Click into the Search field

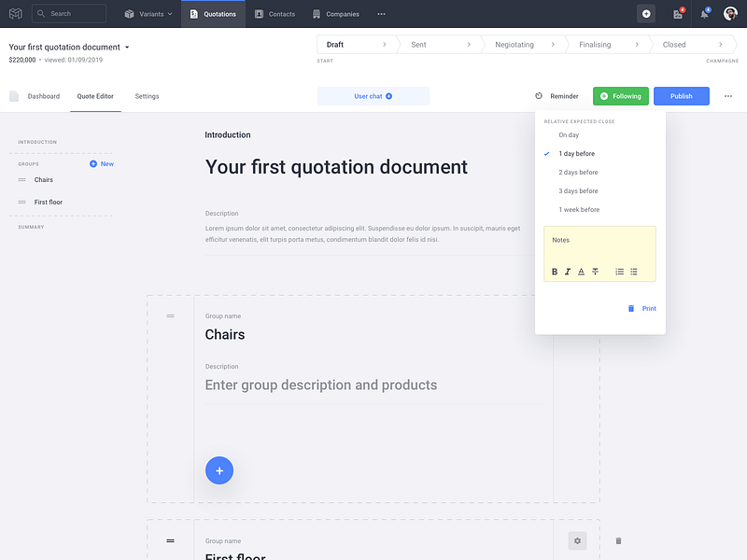(68, 13)
